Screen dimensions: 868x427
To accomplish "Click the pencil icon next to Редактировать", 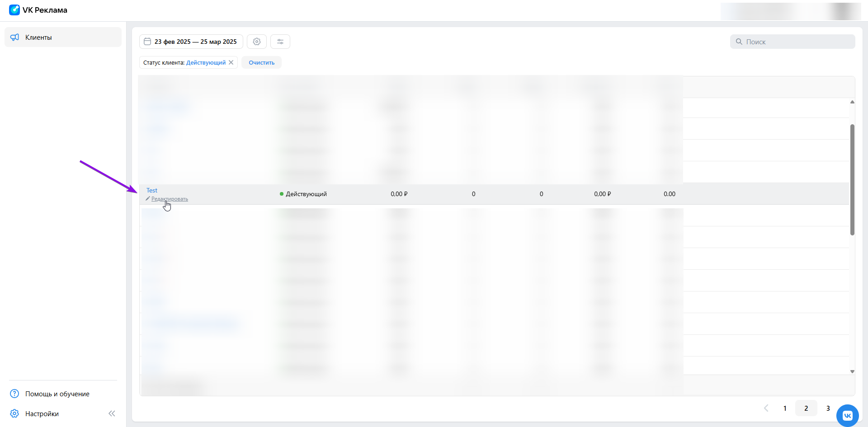I will click(x=148, y=199).
